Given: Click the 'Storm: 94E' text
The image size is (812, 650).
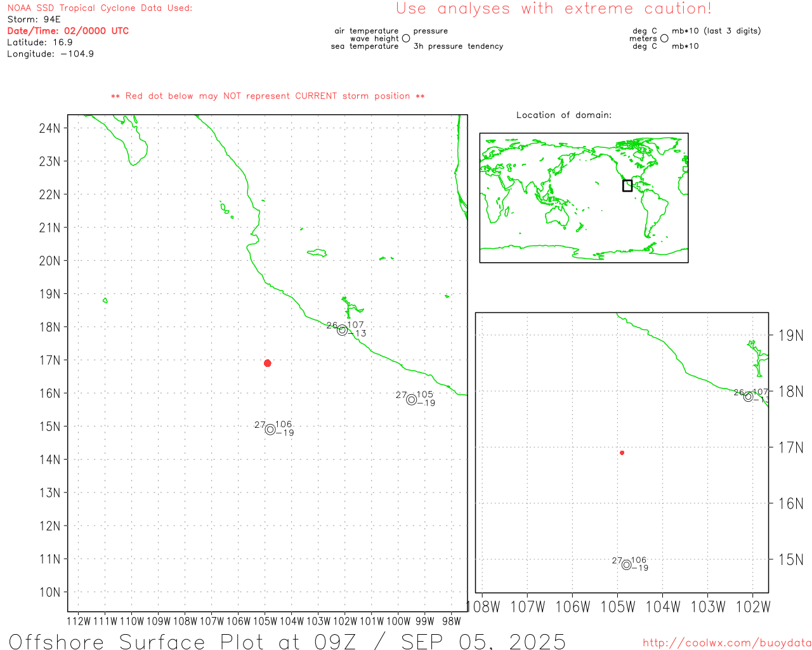Looking at the screenshot, I should (x=34, y=20).
